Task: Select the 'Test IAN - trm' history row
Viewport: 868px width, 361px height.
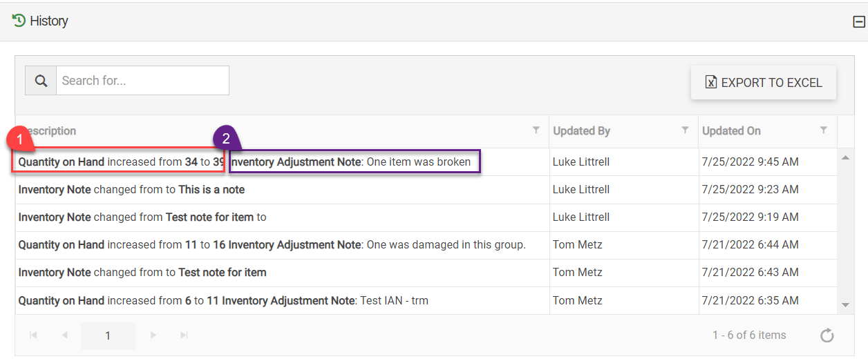Action: pos(276,301)
